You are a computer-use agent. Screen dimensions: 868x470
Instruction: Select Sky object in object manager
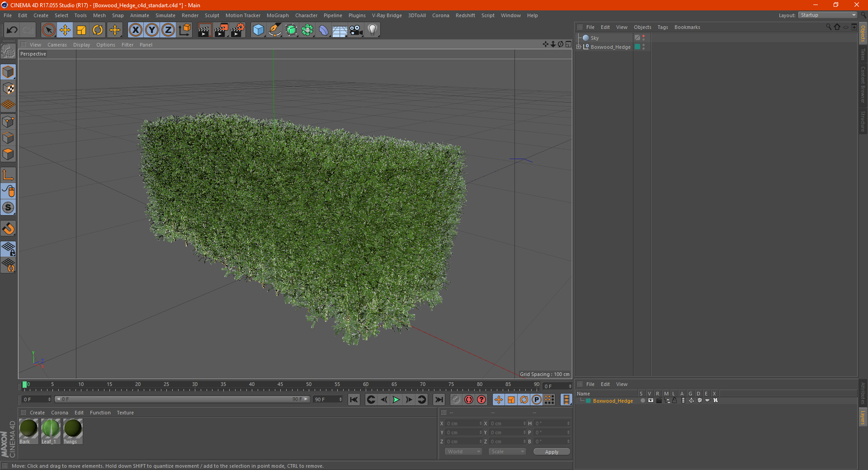(x=594, y=38)
